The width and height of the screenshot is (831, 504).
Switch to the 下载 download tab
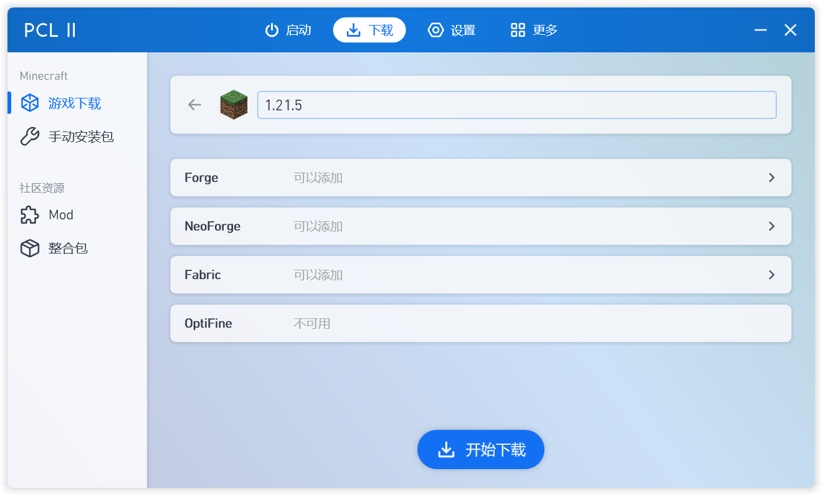369,30
